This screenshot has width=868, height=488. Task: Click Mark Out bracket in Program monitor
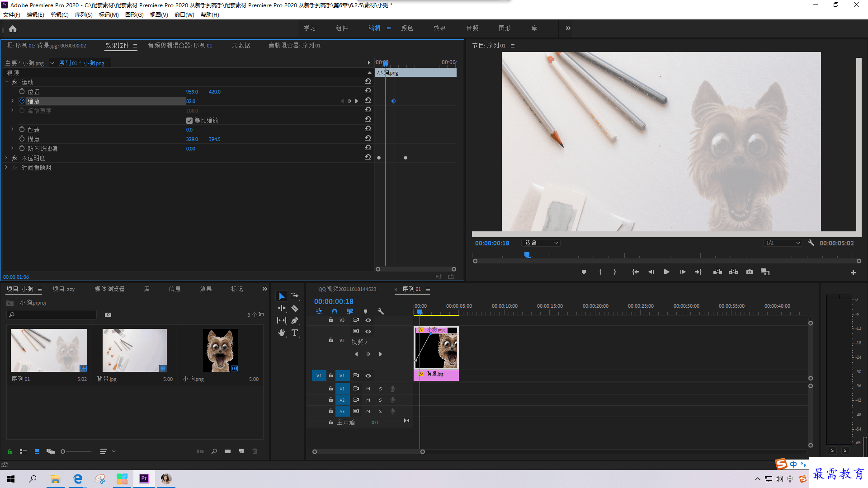click(x=615, y=272)
